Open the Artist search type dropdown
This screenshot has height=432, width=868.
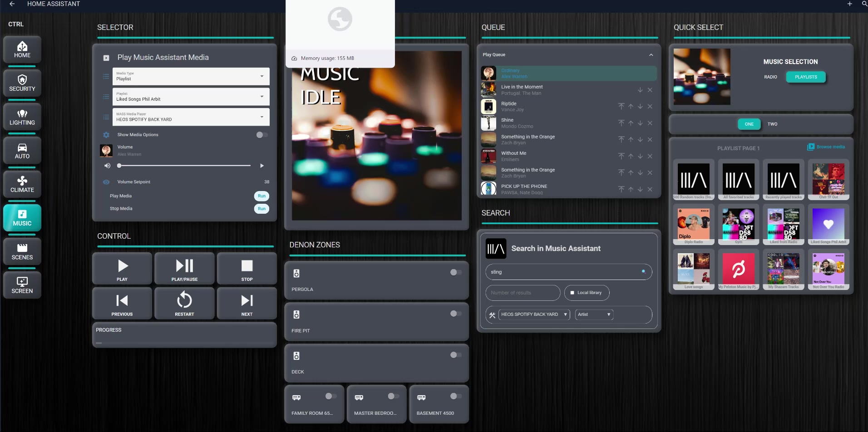coord(594,314)
